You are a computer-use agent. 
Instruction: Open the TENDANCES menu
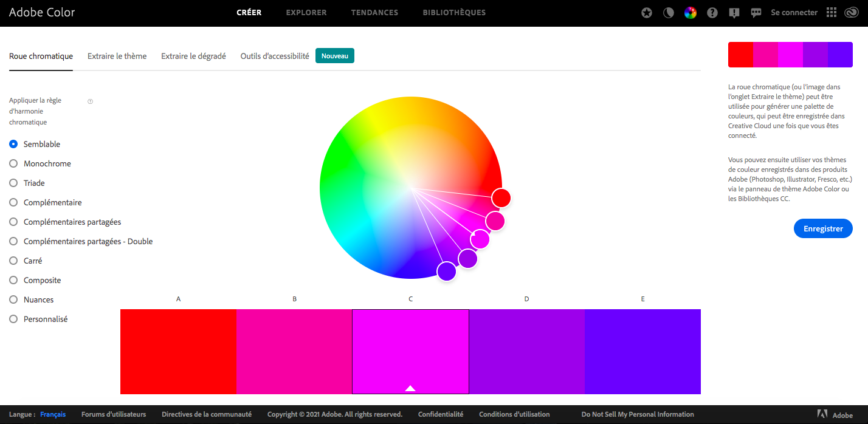[x=374, y=12]
